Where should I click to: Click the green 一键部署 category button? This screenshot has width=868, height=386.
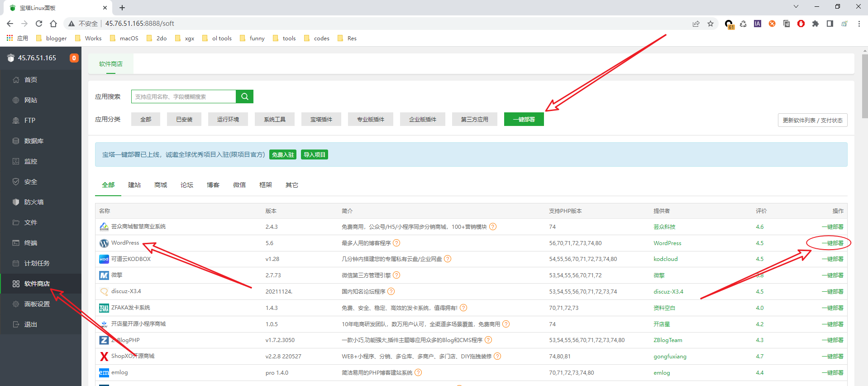click(x=524, y=119)
